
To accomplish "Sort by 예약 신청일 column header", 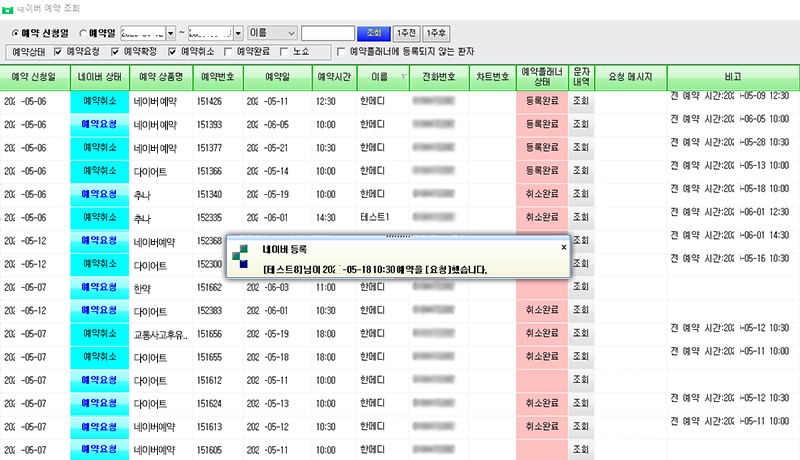I will 35,77.
